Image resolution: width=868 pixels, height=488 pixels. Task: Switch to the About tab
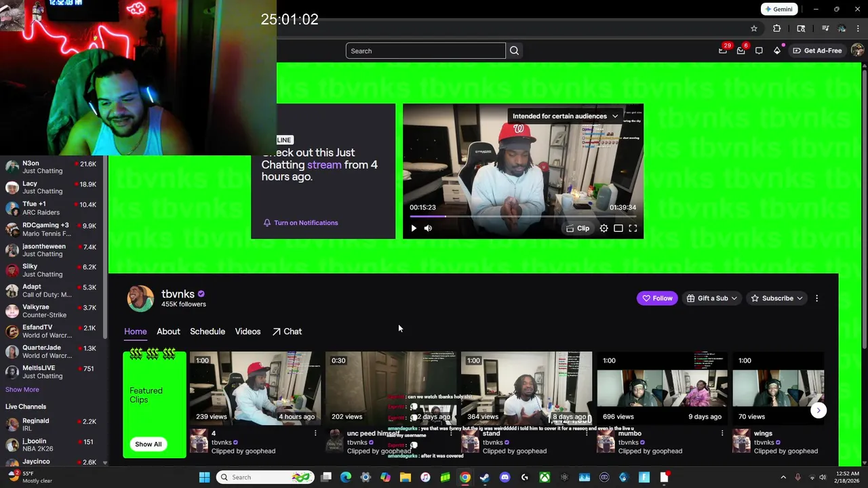pos(168,331)
